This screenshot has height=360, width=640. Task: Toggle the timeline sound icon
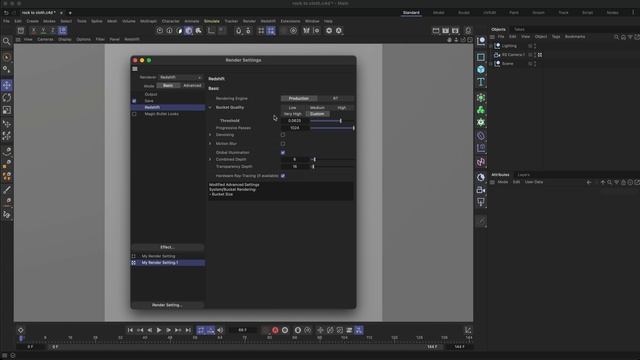click(x=220, y=330)
